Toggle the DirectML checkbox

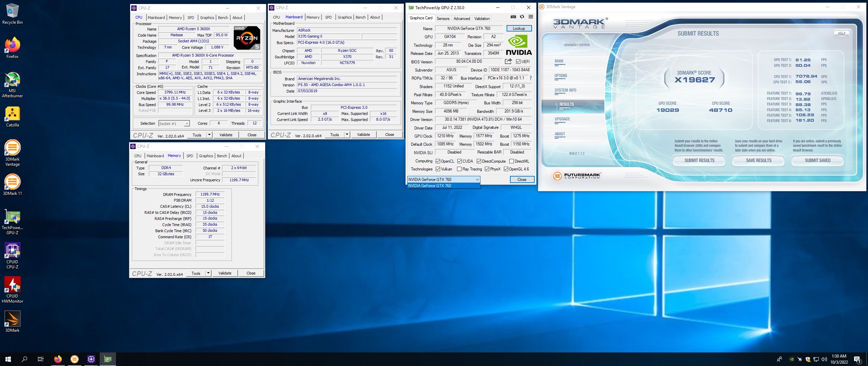point(511,161)
